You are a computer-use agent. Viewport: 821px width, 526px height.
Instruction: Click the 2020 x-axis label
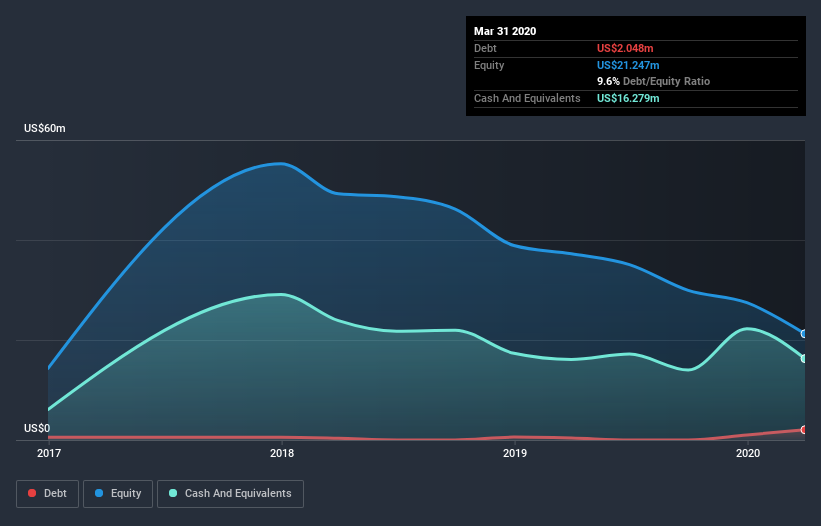748,453
